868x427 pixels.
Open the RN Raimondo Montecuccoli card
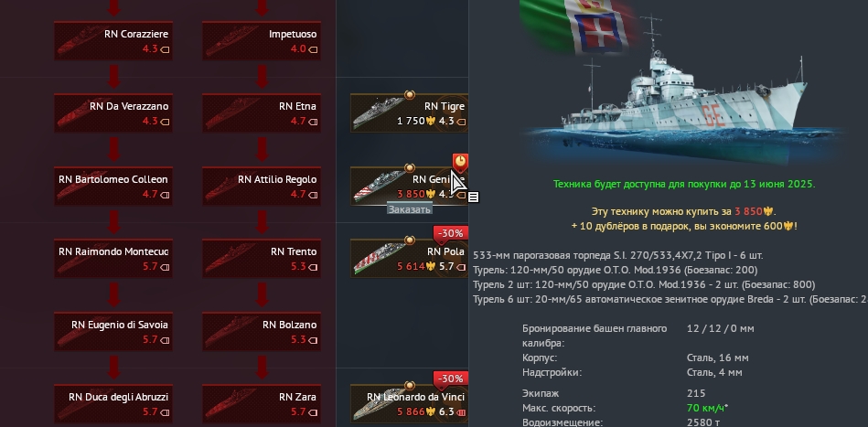point(113,258)
